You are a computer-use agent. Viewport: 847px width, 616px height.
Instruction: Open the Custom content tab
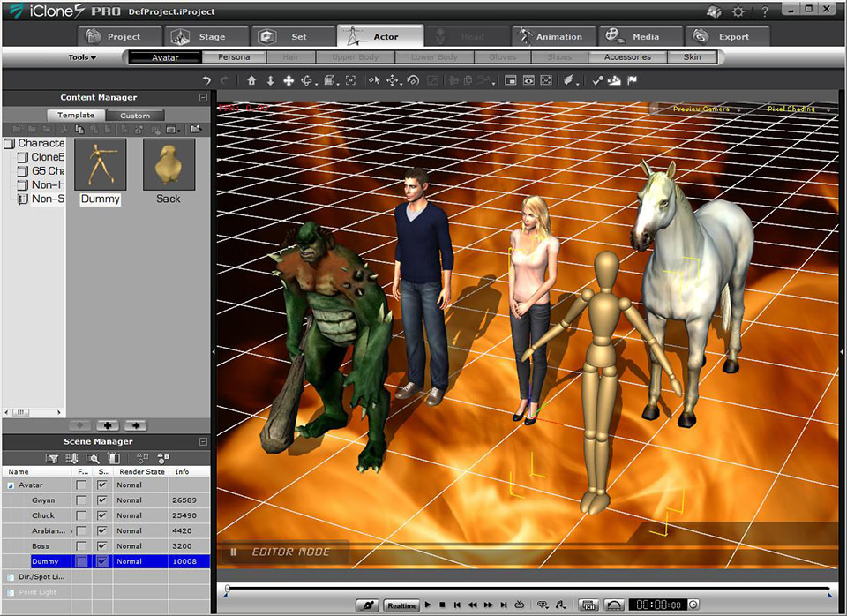pyautogui.click(x=135, y=116)
